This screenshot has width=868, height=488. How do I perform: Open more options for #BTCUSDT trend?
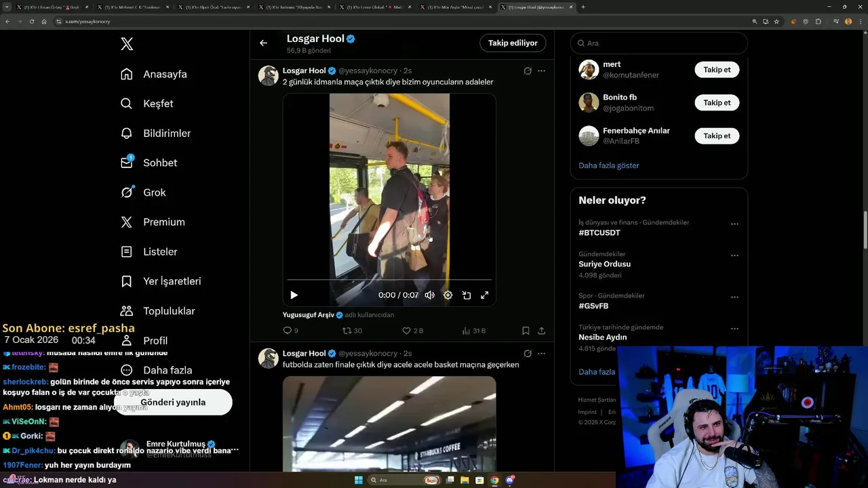pos(734,224)
